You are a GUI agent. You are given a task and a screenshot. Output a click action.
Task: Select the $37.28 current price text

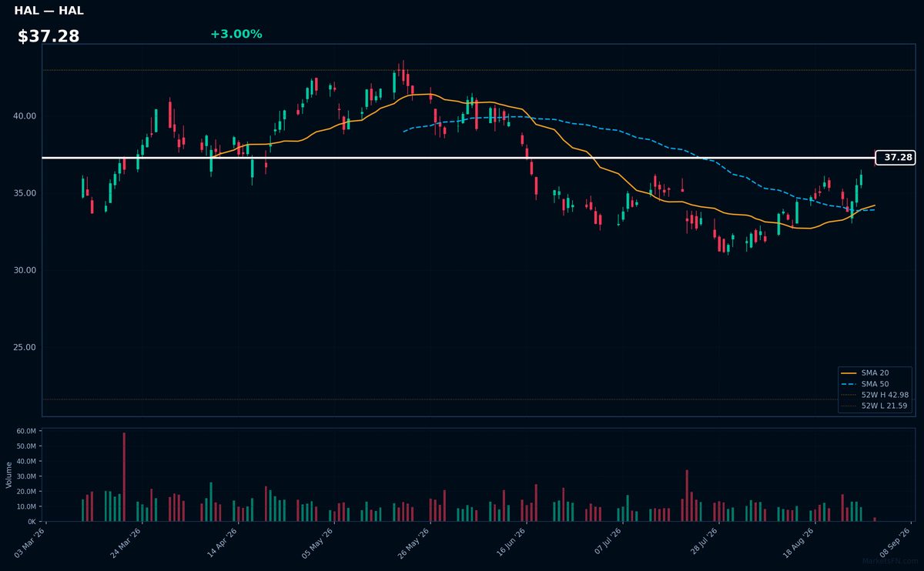click(x=49, y=36)
